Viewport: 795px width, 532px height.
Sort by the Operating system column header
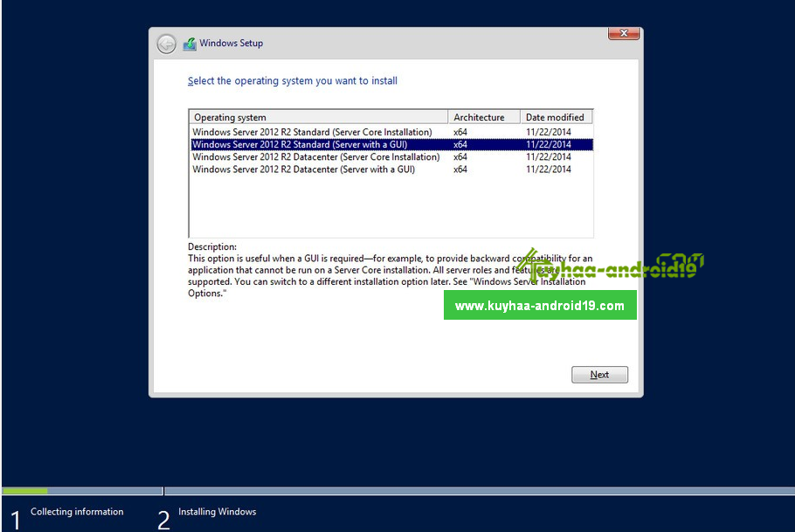(318, 117)
